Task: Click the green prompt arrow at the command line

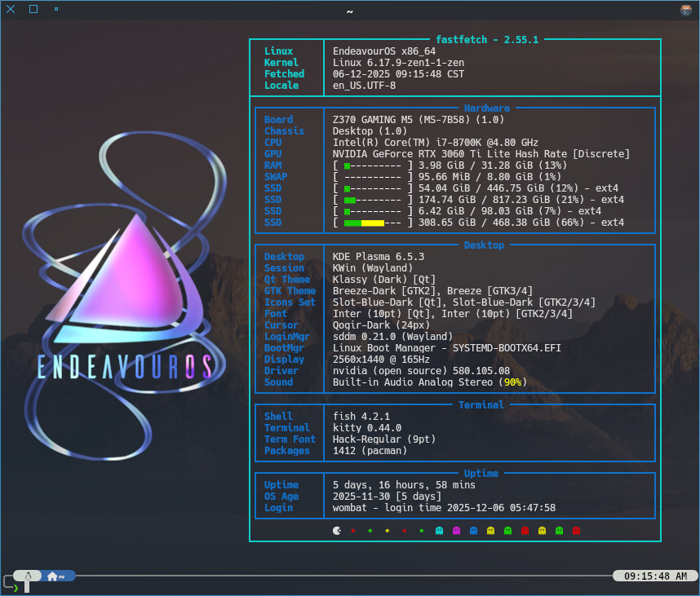Action: pos(16,587)
